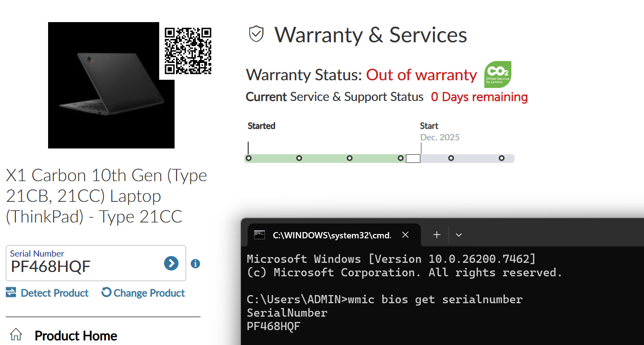644x345 pixels.
Task: Open Product Home in the sidebar
Action: pyautogui.click(x=76, y=335)
